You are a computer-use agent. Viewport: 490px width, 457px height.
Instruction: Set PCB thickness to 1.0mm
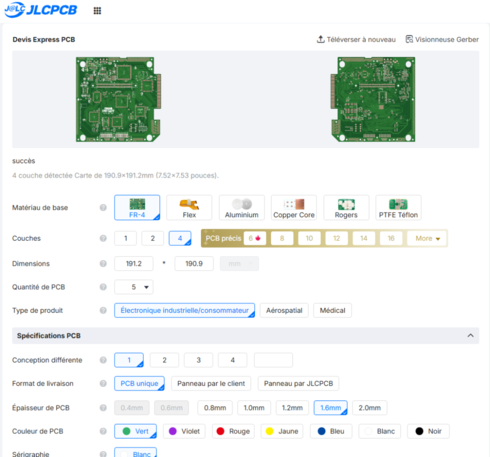pyautogui.click(x=254, y=408)
